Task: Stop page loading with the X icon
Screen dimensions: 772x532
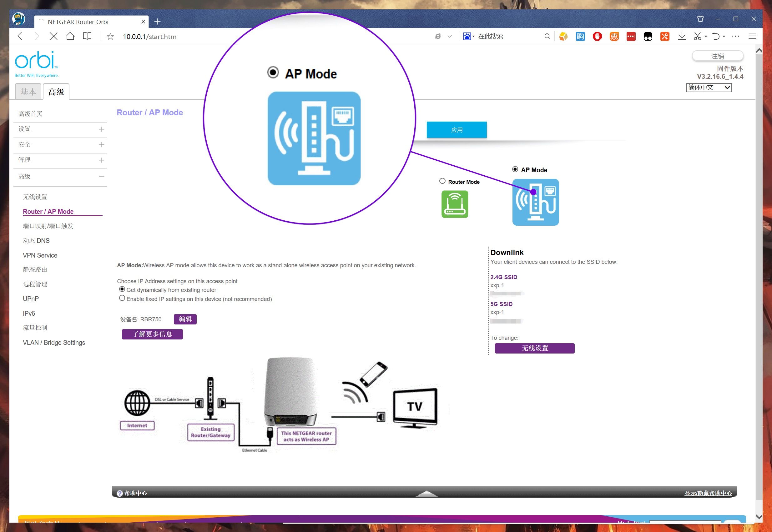Action: 53,36
